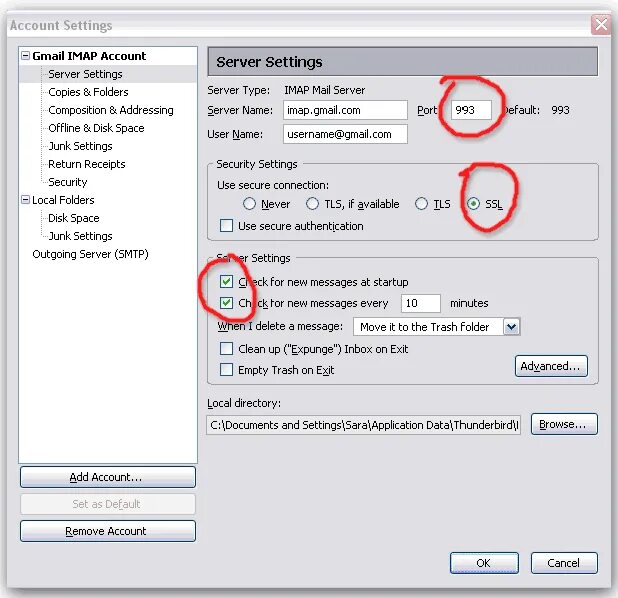Click the Server Name input field

point(345,110)
